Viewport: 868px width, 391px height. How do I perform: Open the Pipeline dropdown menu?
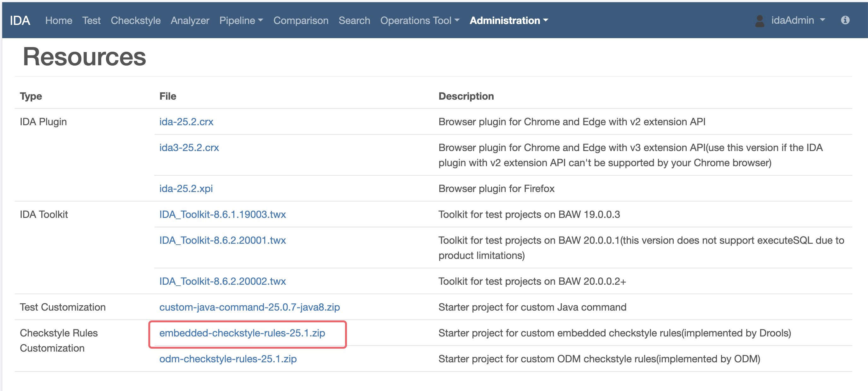click(x=241, y=20)
